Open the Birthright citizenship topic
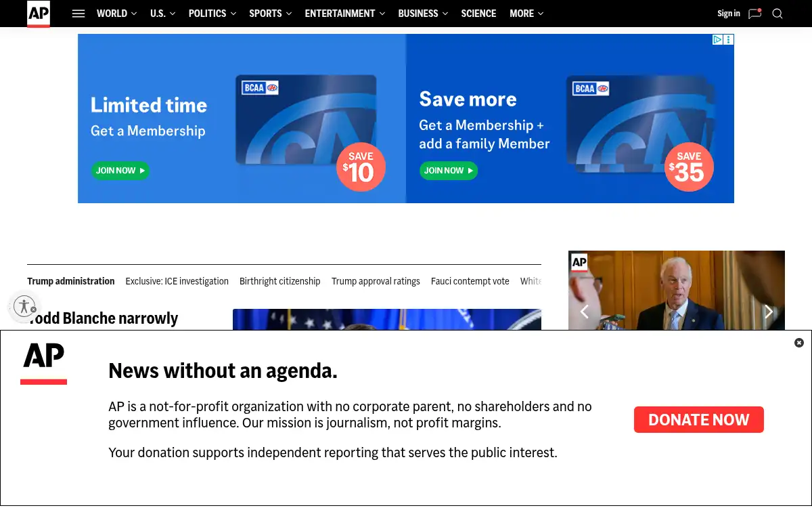This screenshot has height=508, width=812. [x=280, y=281]
